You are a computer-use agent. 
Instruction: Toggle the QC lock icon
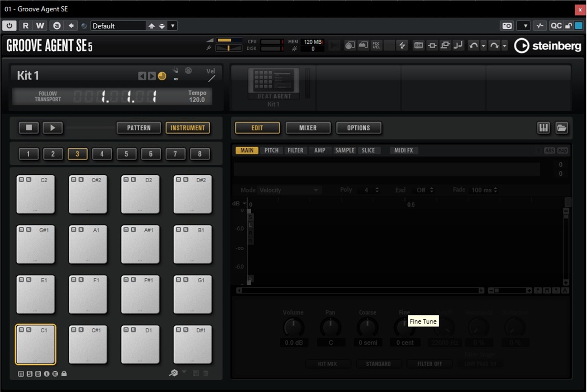point(568,26)
